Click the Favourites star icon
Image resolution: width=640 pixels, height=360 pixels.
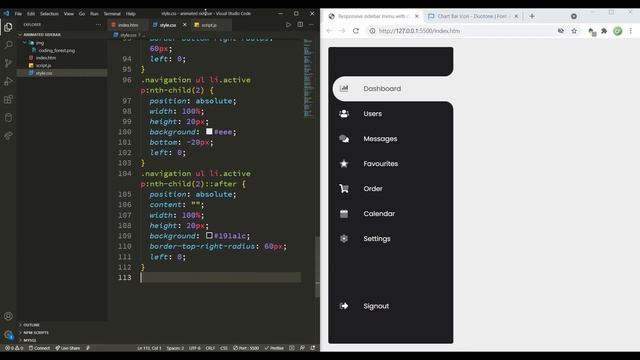pos(344,164)
